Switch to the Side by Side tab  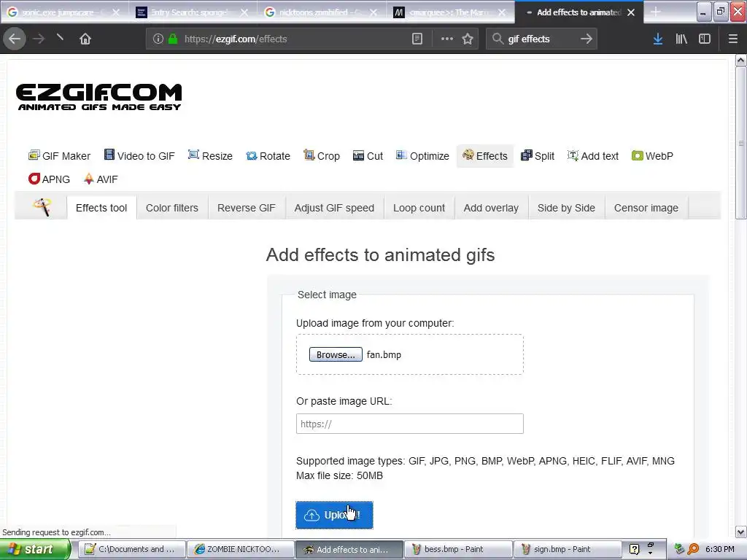coord(566,208)
